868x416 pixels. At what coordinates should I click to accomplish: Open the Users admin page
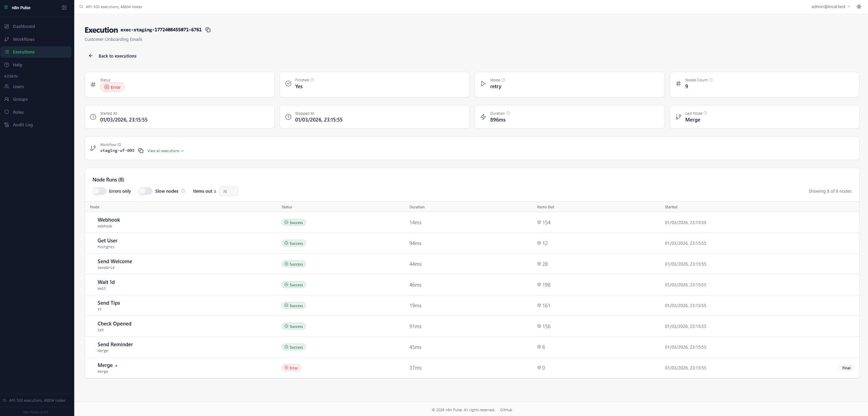18,86
